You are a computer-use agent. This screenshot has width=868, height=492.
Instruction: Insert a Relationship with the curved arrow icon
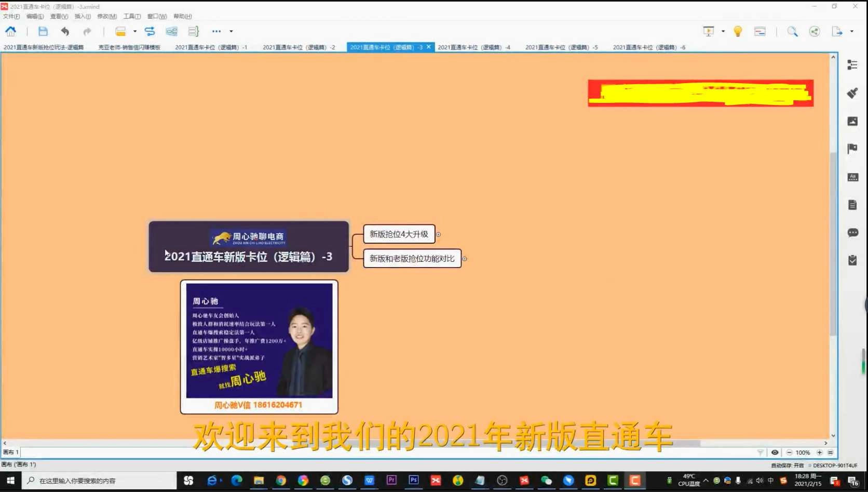coord(150,31)
